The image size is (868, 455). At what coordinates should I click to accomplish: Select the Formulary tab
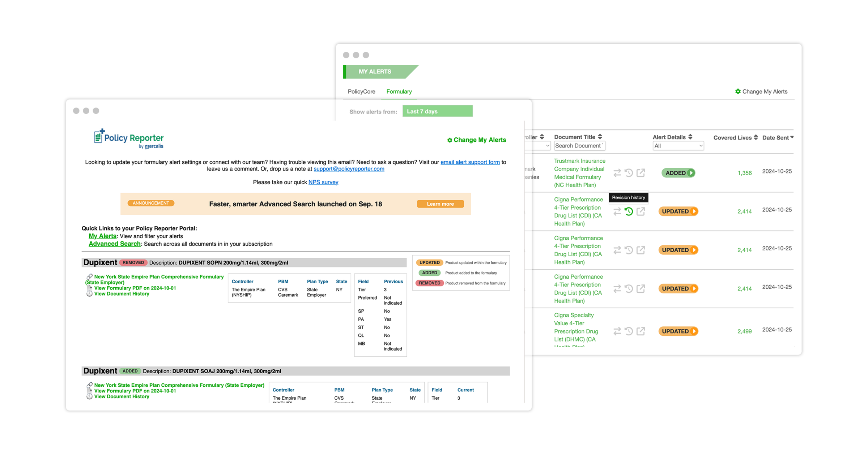click(399, 91)
